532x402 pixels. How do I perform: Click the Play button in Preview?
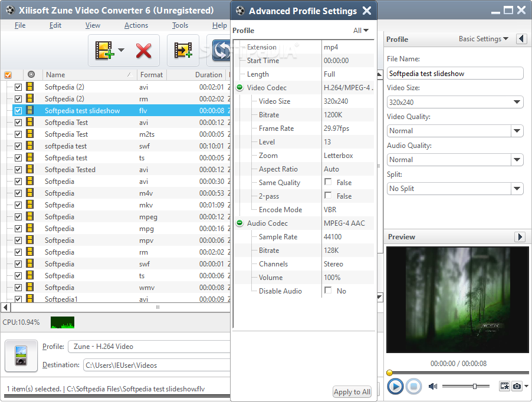point(395,386)
